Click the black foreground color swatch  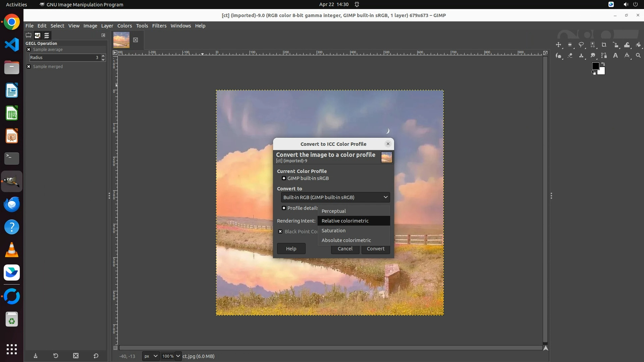pyautogui.click(x=595, y=66)
